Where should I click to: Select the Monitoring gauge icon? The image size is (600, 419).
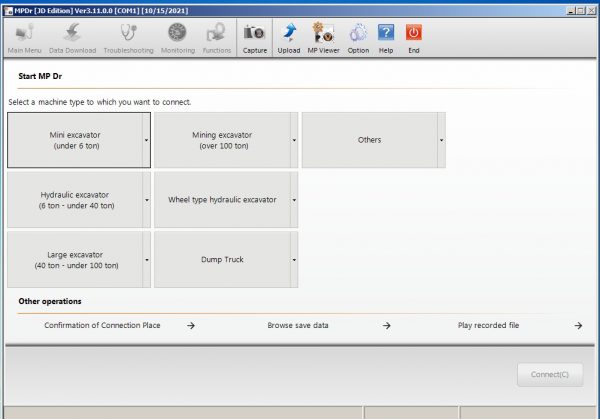click(178, 38)
